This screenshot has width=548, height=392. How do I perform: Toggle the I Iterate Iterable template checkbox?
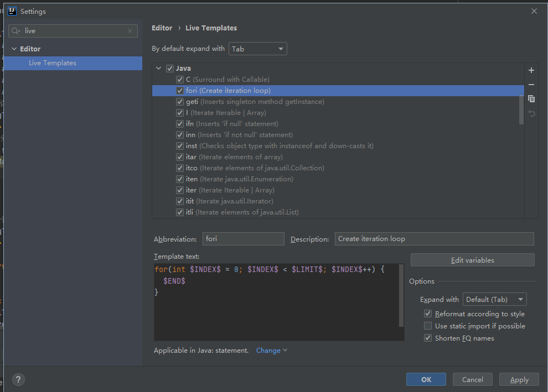[x=180, y=113]
